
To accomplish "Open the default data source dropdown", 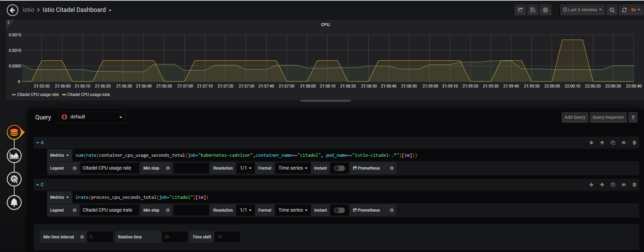I will click(x=92, y=117).
